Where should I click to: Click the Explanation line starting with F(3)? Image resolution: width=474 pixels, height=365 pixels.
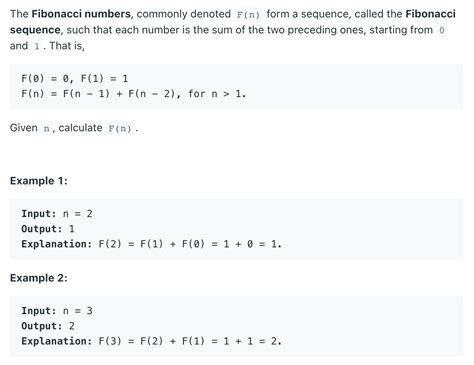click(152, 341)
